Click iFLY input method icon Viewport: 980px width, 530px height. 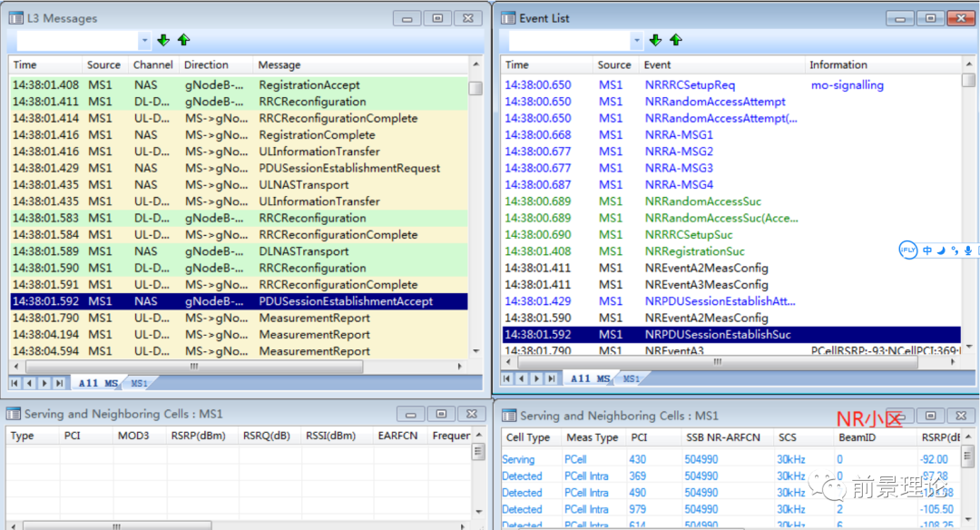pos(907,250)
